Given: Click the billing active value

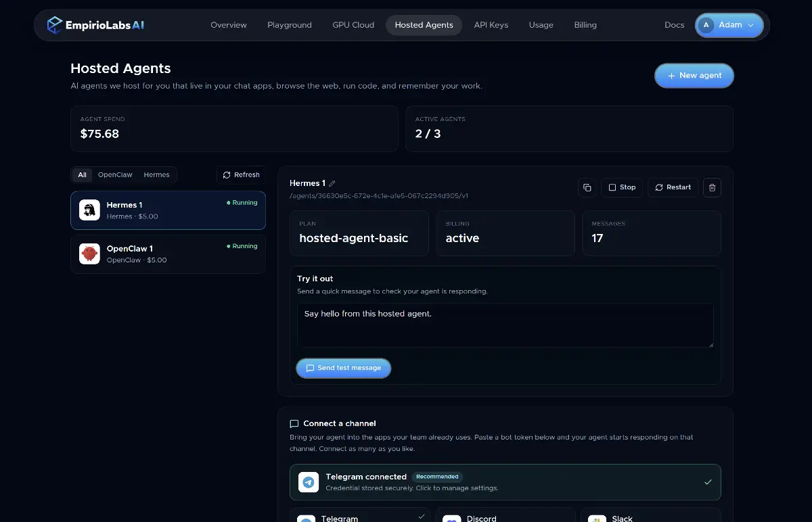Looking at the screenshot, I should click(462, 238).
